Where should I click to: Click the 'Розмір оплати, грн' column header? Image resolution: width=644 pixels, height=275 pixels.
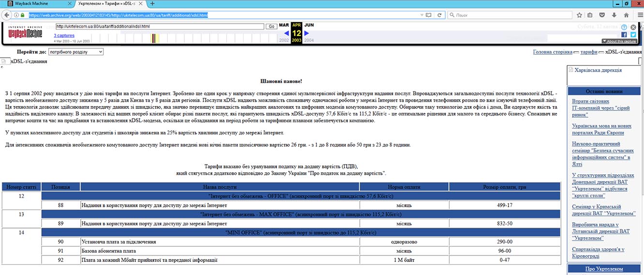pyautogui.click(x=504, y=187)
